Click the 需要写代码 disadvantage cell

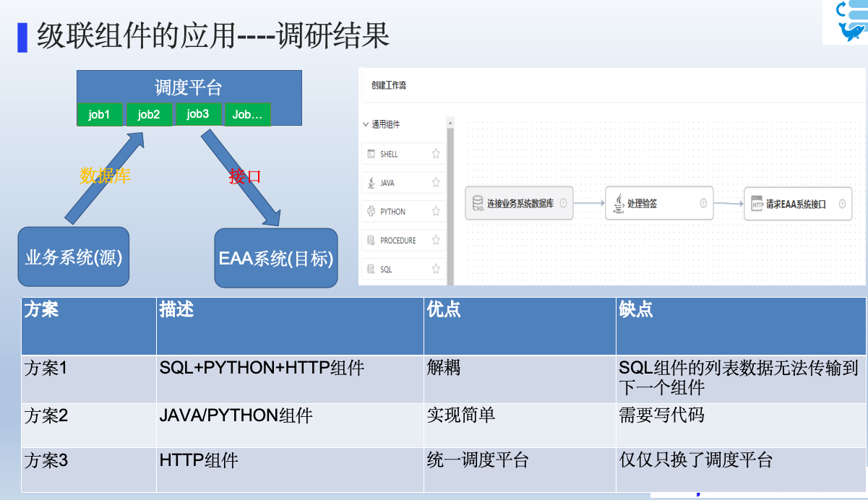tap(741, 426)
